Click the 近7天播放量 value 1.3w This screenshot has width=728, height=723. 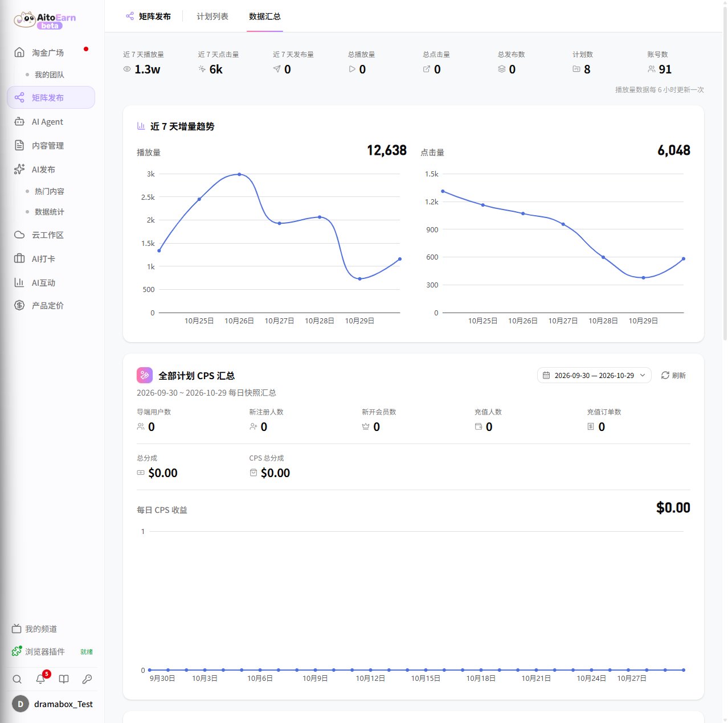(148, 69)
